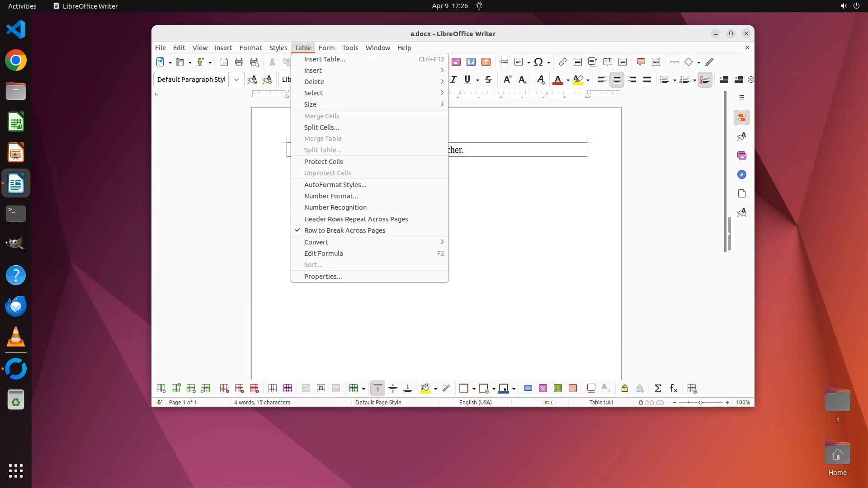Screen dimensions: 868x488
Task: Click the Insert Special Character omega icon
Action: [538, 62]
